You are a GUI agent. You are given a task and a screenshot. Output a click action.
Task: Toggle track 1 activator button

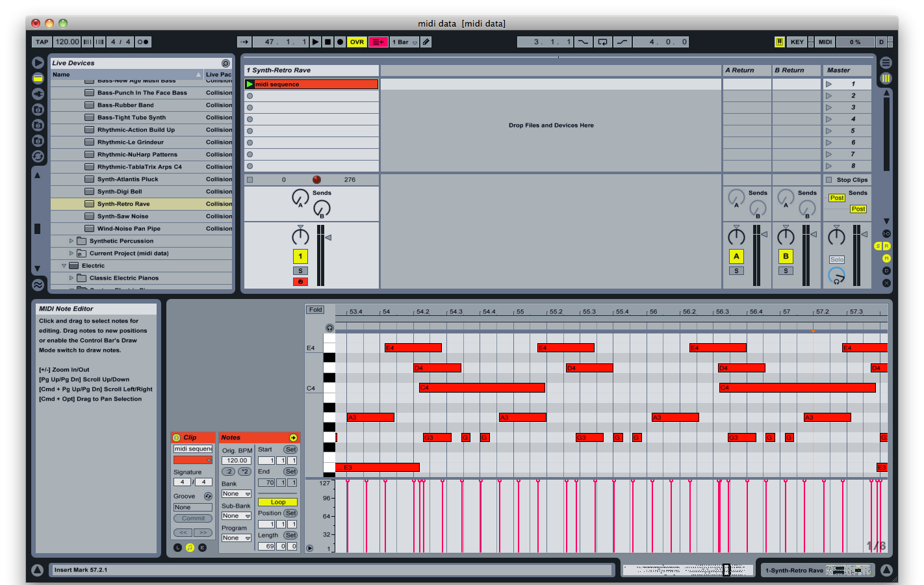coord(300,256)
